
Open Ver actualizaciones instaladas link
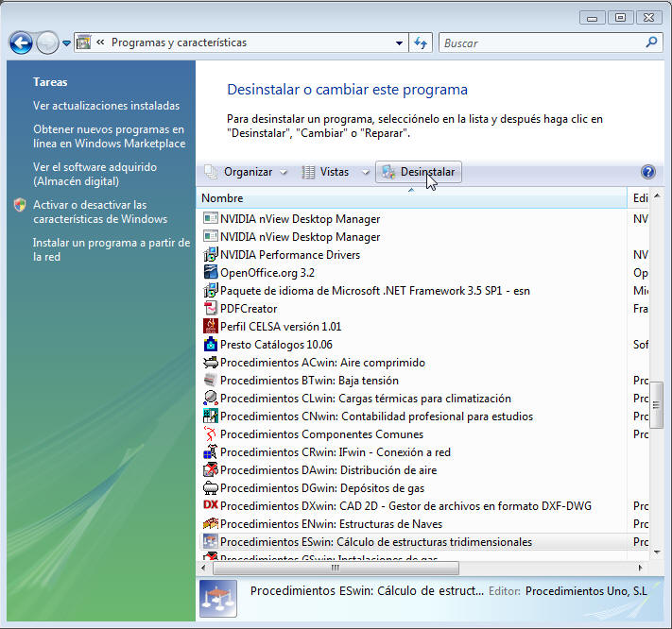pyautogui.click(x=106, y=106)
